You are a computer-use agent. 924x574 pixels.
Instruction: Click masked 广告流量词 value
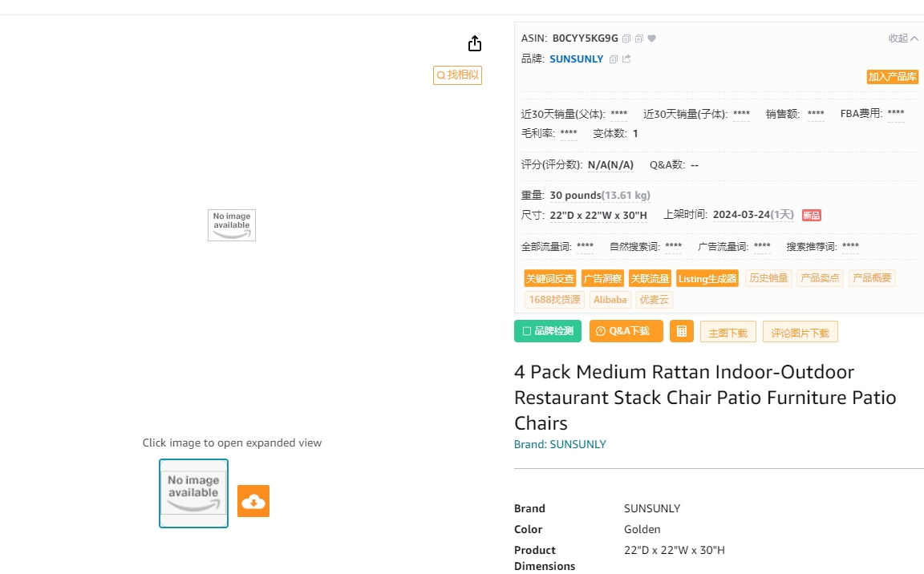[x=762, y=247]
